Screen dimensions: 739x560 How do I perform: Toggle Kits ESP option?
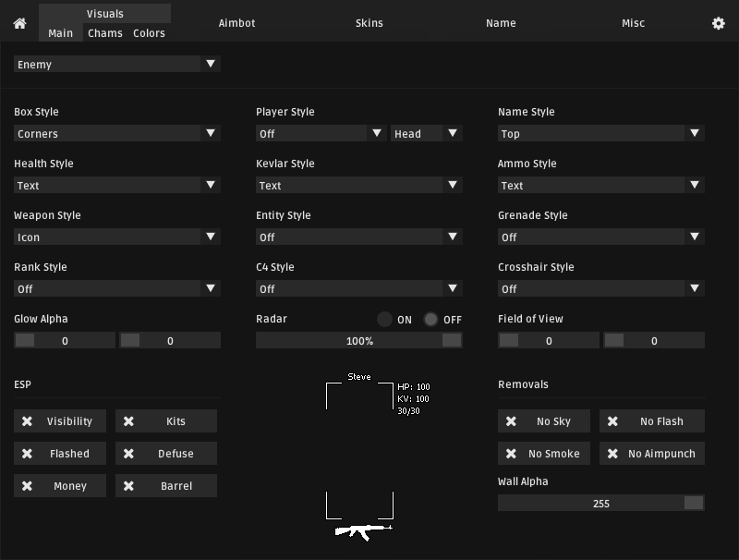tap(166, 421)
